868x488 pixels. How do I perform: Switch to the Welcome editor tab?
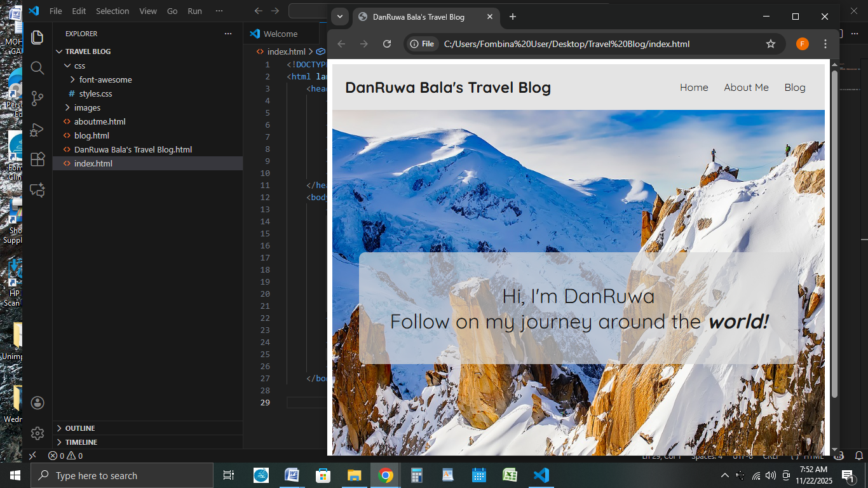(x=280, y=34)
